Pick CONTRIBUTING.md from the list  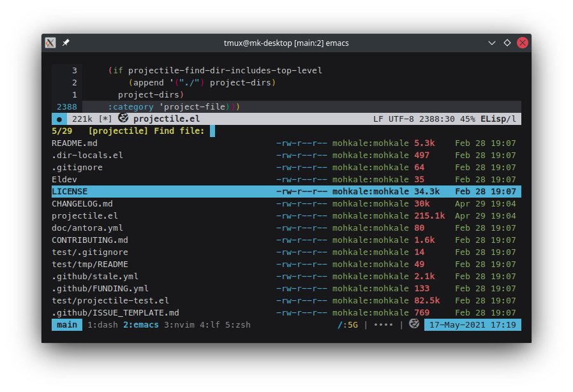[x=286, y=240]
